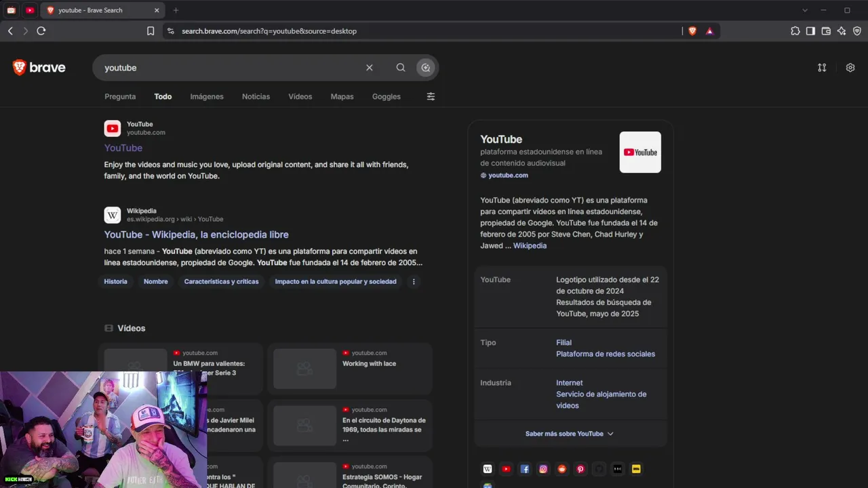Select the Noticias search tab
Screen dimensions: 868x488
coord(256,96)
